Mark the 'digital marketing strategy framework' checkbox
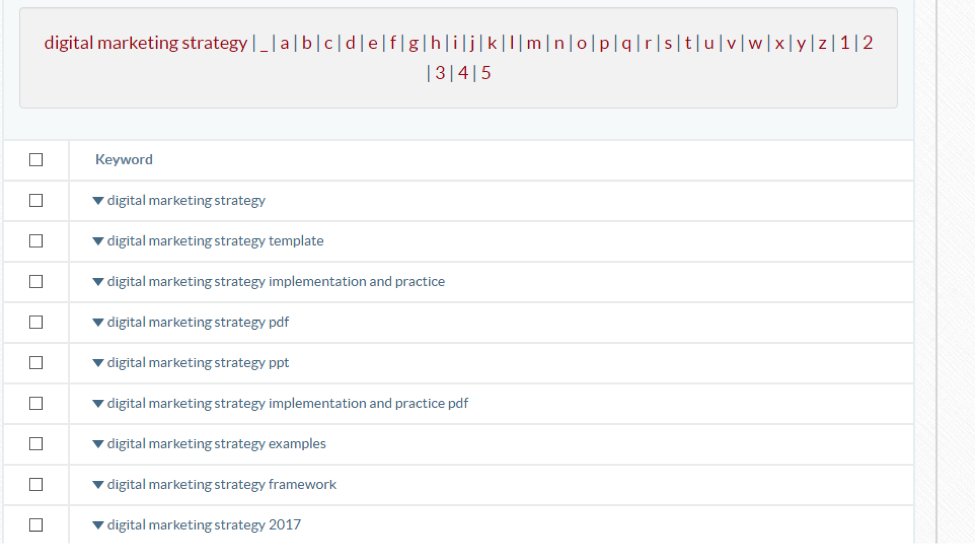975x544 pixels. tap(36, 484)
